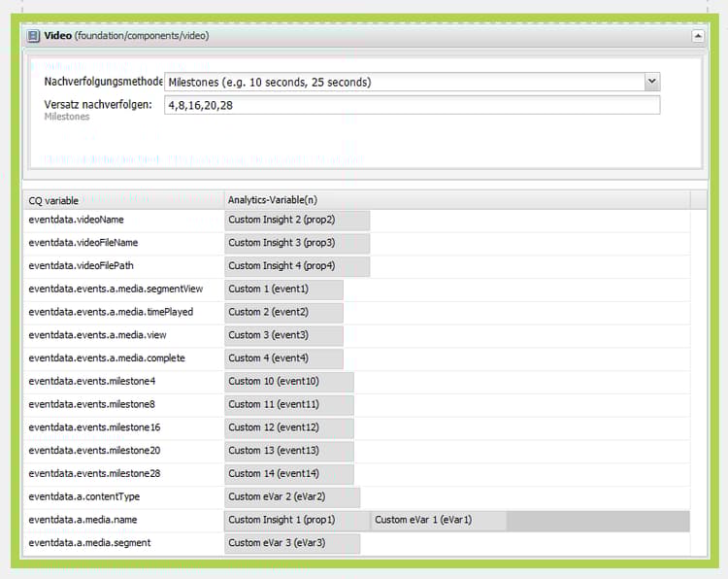
Task: Click the Video component icon
Action: [33, 36]
